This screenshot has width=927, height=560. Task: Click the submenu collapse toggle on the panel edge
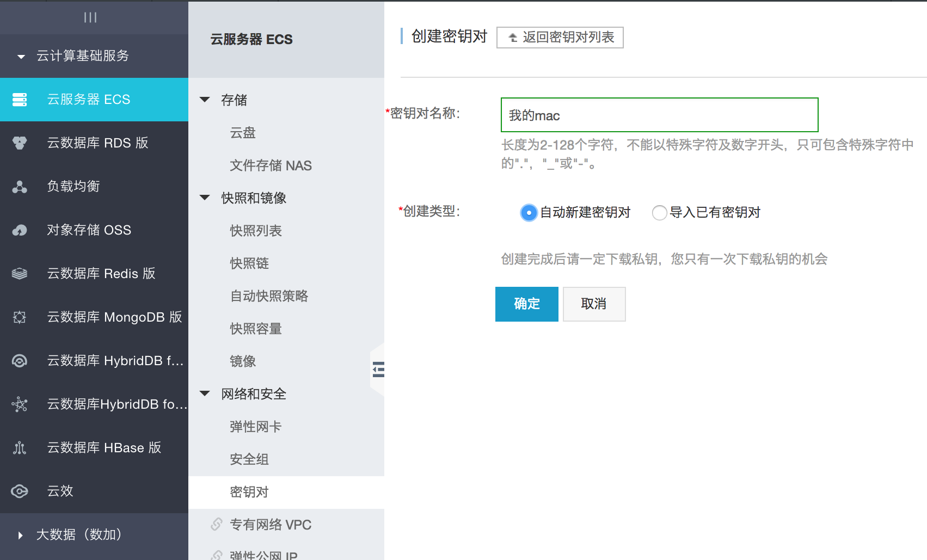coord(378,370)
